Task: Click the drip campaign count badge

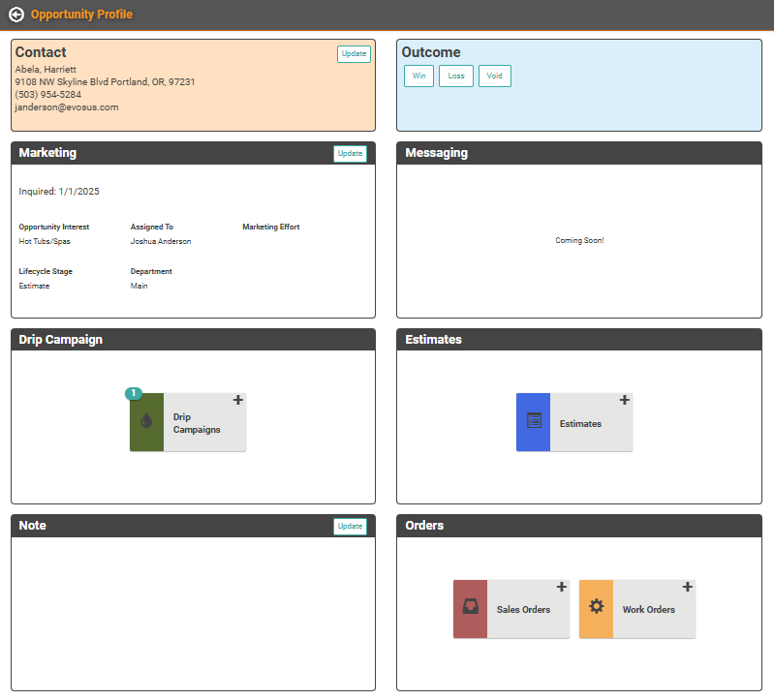Action: point(133,393)
